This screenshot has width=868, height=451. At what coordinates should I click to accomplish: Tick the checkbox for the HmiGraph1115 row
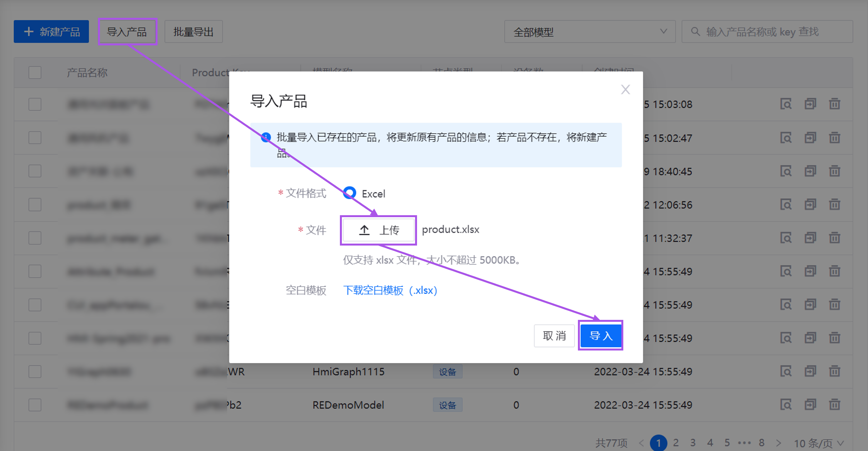point(35,371)
